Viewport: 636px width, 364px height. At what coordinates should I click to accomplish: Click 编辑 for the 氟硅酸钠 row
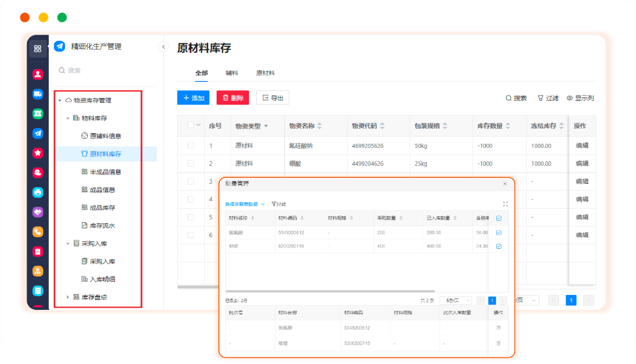(582, 146)
